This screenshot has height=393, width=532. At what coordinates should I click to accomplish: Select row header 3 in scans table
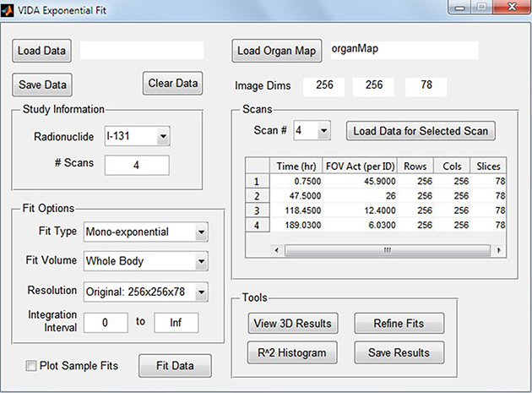(x=258, y=210)
